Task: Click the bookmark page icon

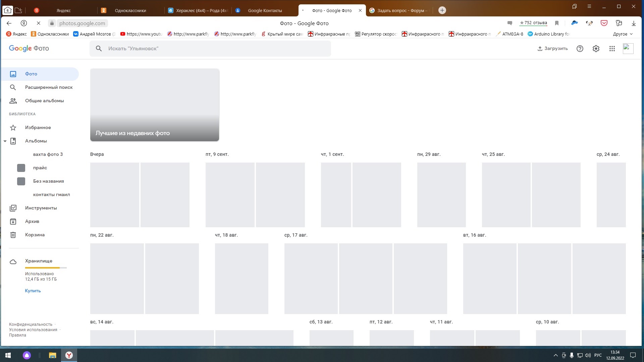Action: click(557, 23)
